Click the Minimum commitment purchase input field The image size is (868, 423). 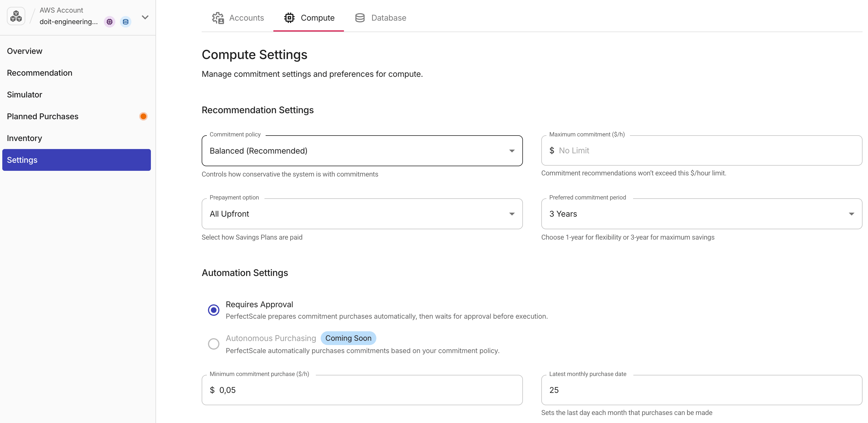point(362,390)
